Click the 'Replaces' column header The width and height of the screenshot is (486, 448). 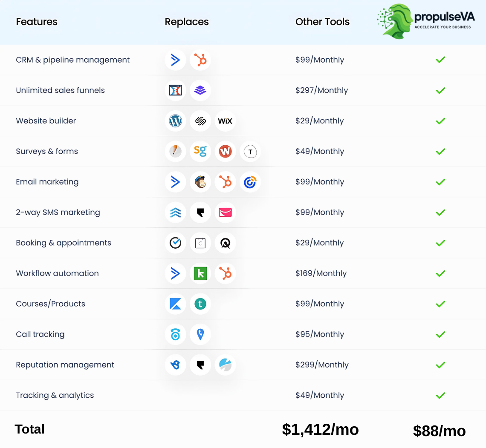click(187, 22)
